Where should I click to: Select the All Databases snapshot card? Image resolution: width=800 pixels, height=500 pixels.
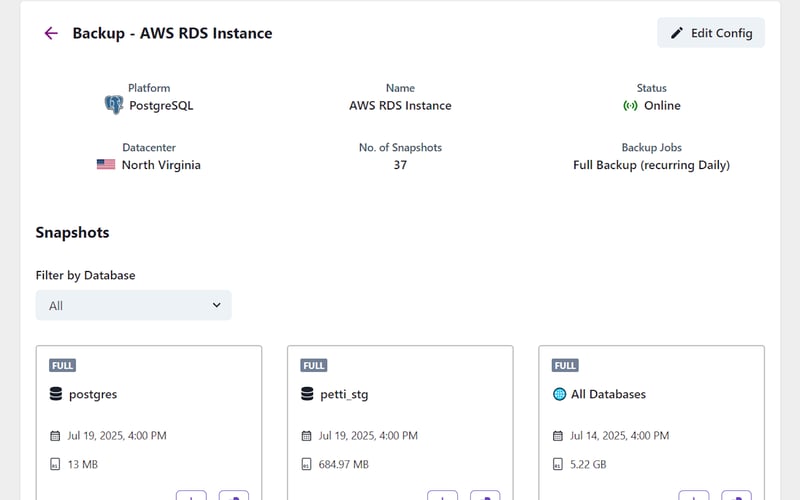[651, 422]
